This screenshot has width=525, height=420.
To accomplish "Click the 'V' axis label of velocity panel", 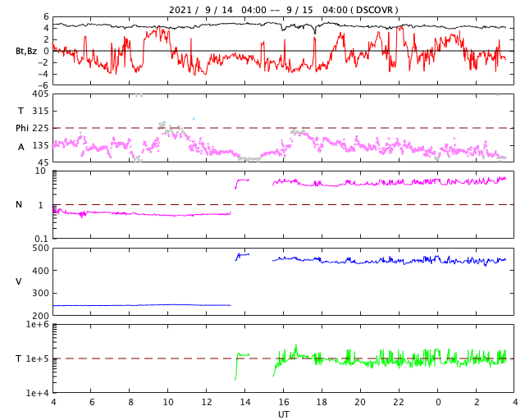I will click(18, 281).
